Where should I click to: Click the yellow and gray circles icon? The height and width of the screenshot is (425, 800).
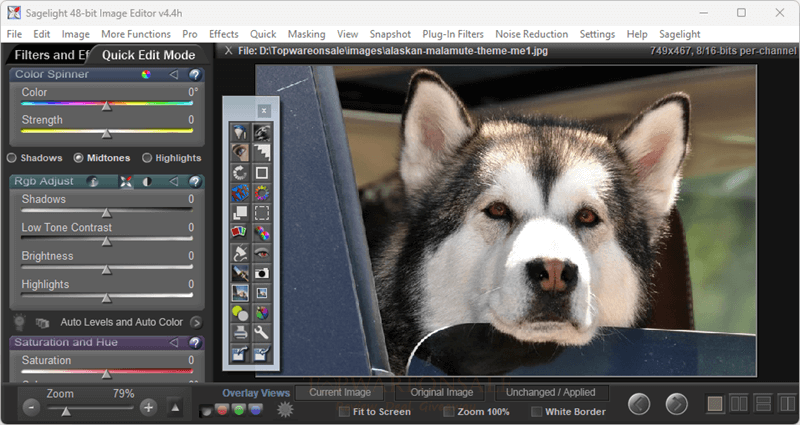pyautogui.click(x=239, y=313)
